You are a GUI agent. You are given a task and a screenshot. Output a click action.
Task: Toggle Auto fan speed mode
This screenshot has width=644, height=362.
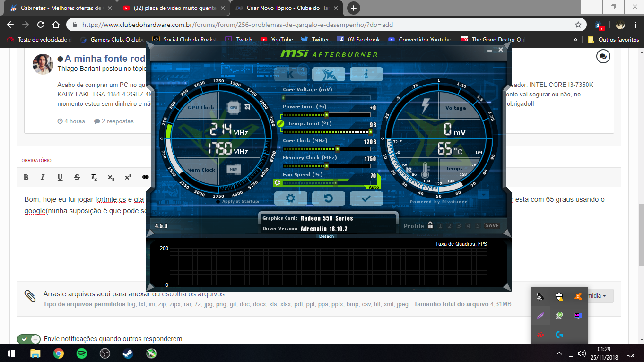tap(374, 187)
